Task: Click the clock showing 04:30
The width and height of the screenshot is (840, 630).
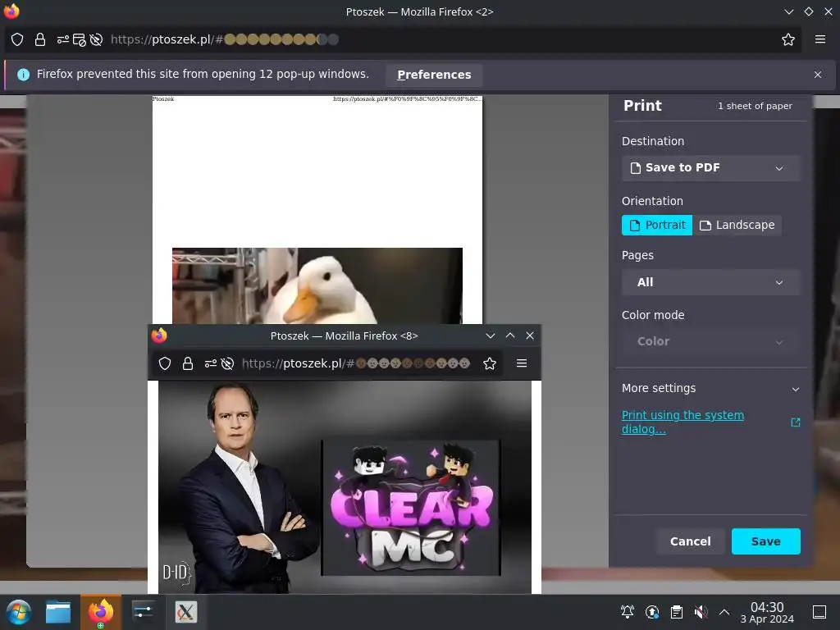Action: coord(767,612)
